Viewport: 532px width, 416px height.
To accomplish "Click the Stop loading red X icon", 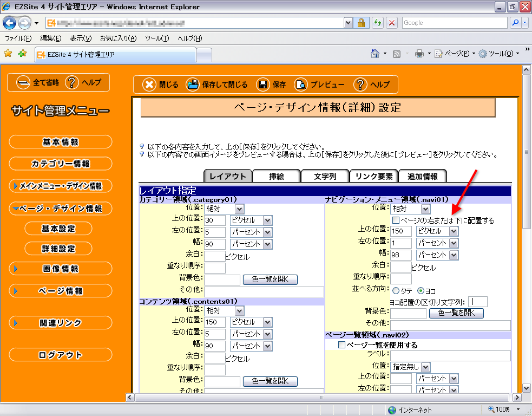I will (392, 23).
